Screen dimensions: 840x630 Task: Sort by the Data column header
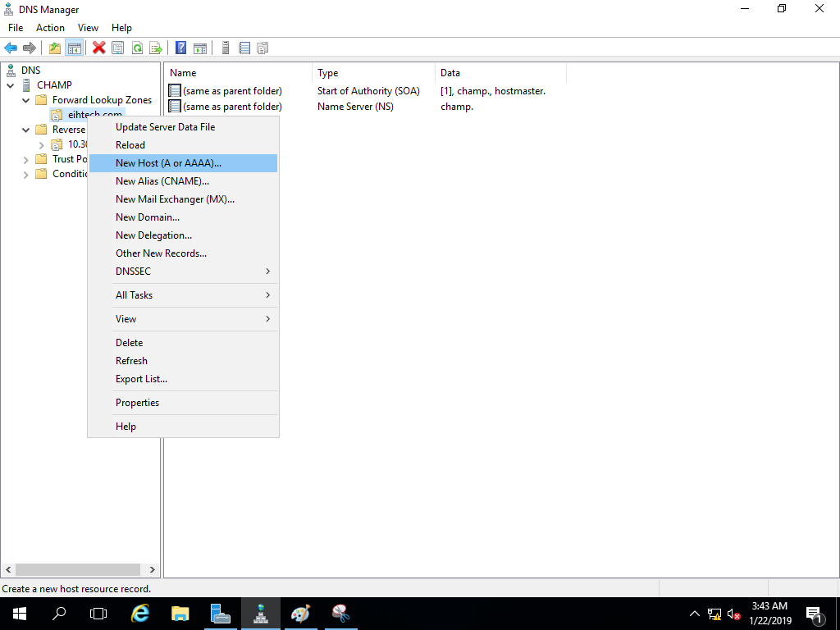(500, 73)
